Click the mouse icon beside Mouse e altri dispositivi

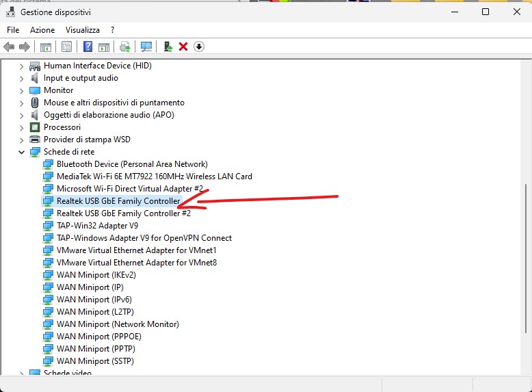[35, 103]
